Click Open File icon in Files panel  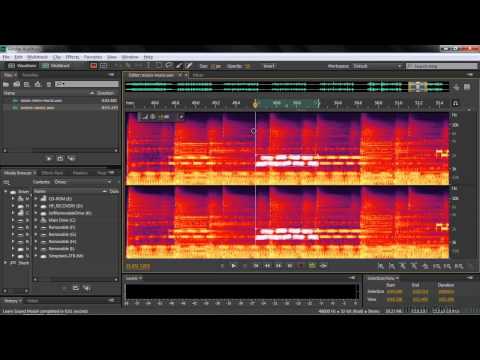pyautogui.click(x=6, y=84)
